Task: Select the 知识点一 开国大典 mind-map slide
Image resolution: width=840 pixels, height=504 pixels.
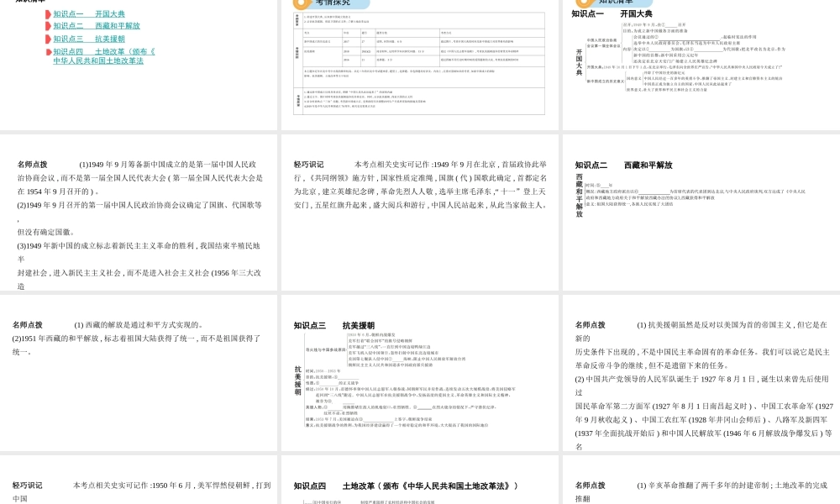Action: click(x=701, y=65)
